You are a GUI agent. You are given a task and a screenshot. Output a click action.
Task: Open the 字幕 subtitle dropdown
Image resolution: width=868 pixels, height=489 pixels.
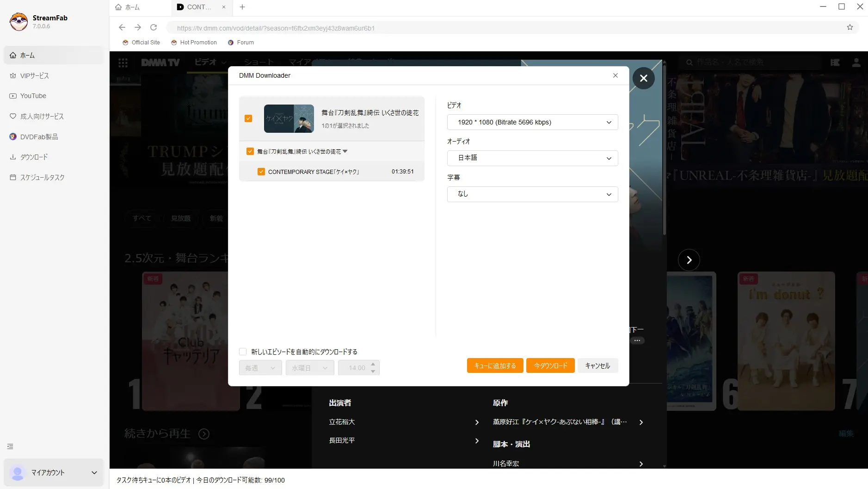click(533, 194)
